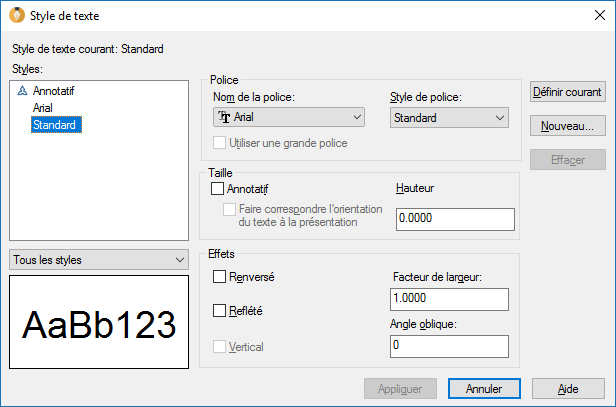Click the Hauteur input field
Screen dimensions: 616x407
click(x=454, y=219)
